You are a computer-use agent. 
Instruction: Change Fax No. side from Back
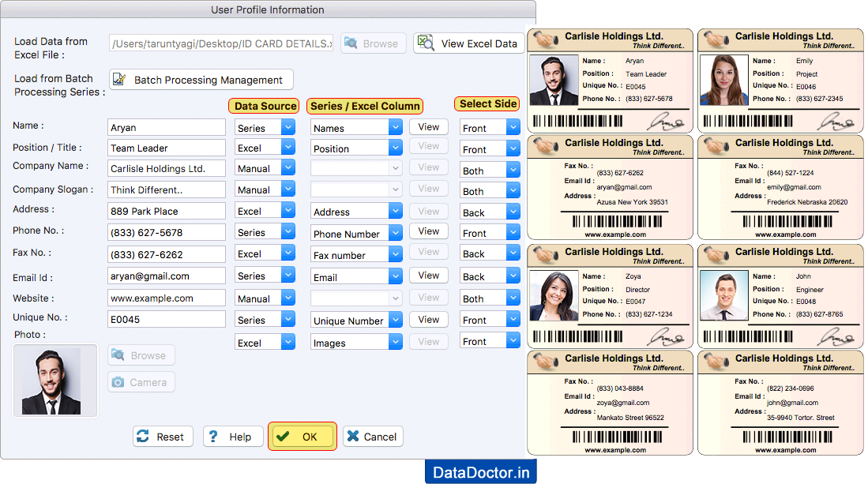click(x=490, y=254)
